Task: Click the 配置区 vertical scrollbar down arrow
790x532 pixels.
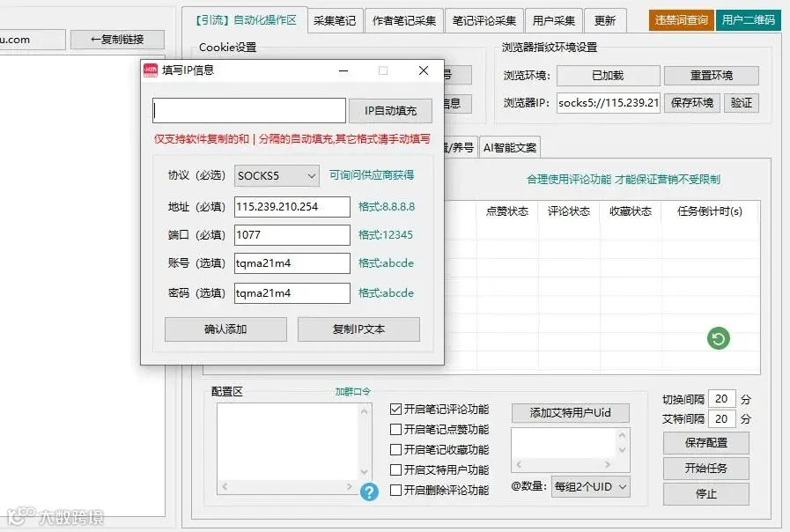Action: pyautogui.click(x=365, y=472)
